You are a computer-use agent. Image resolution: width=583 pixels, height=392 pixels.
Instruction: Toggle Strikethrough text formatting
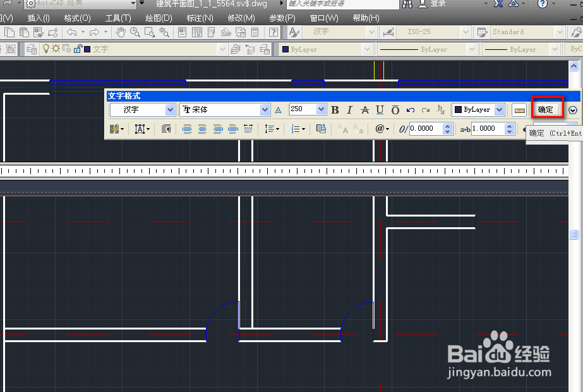click(x=365, y=110)
